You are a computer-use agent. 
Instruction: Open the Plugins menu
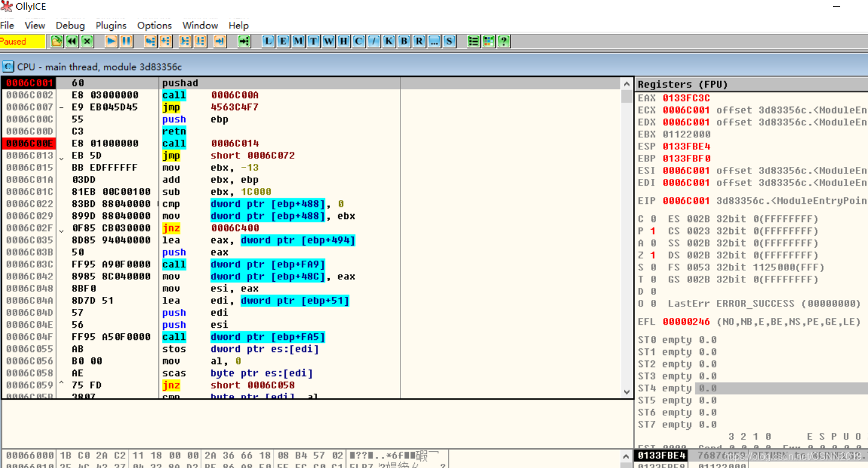coord(111,25)
